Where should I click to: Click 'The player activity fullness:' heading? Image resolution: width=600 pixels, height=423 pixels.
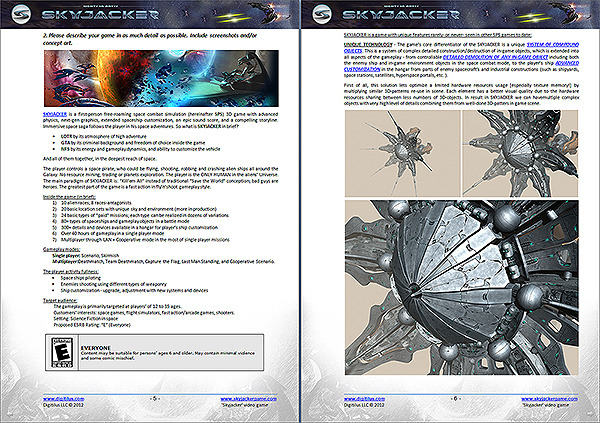coord(70,272)
